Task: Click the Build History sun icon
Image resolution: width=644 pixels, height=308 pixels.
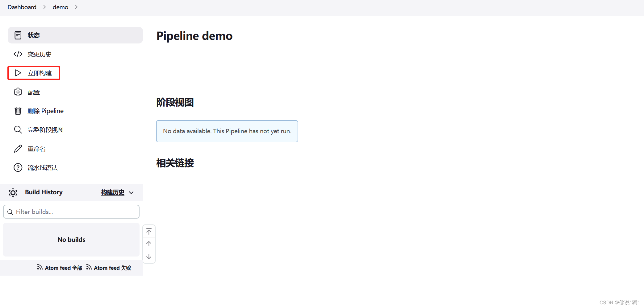Action: 13,193
